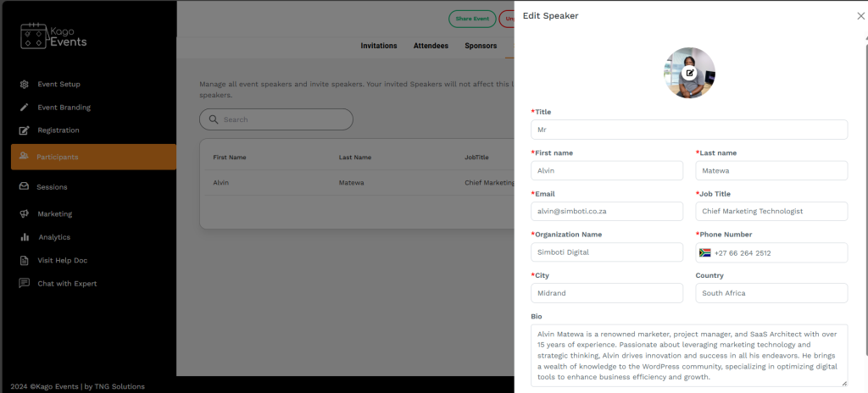Click the Event Setup gear icon
The height and width of the screenshot is (393, 868).
(x=25, y=84)
